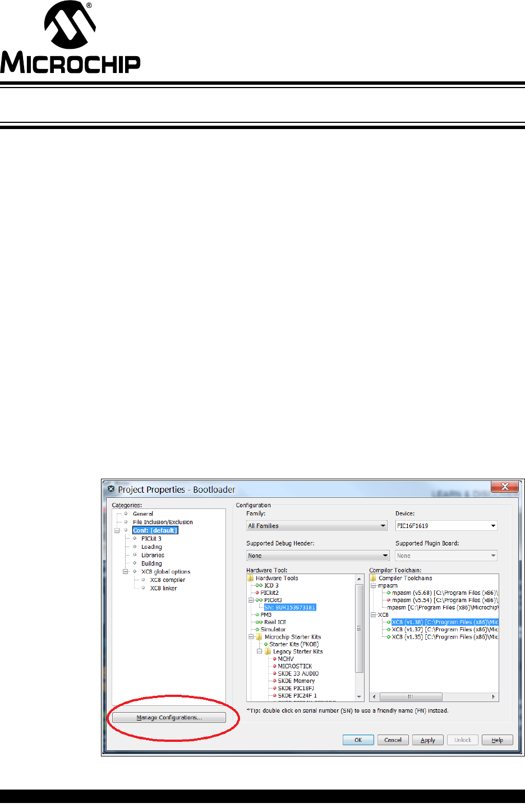
Task: Click the Microchip Starter Kits folder icon
Action: point(260,637)
